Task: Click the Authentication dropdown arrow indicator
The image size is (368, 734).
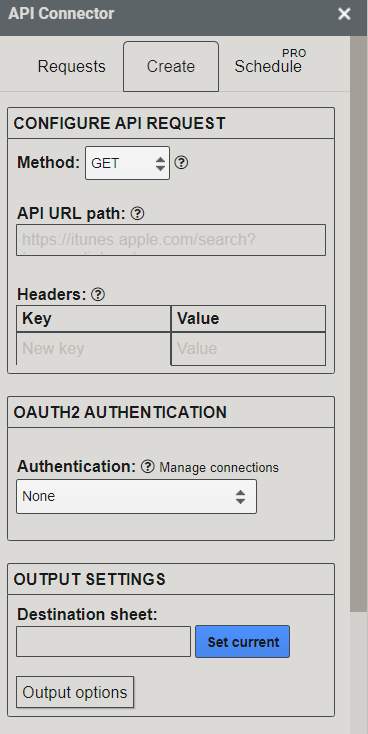Action: tap(241, 497)
